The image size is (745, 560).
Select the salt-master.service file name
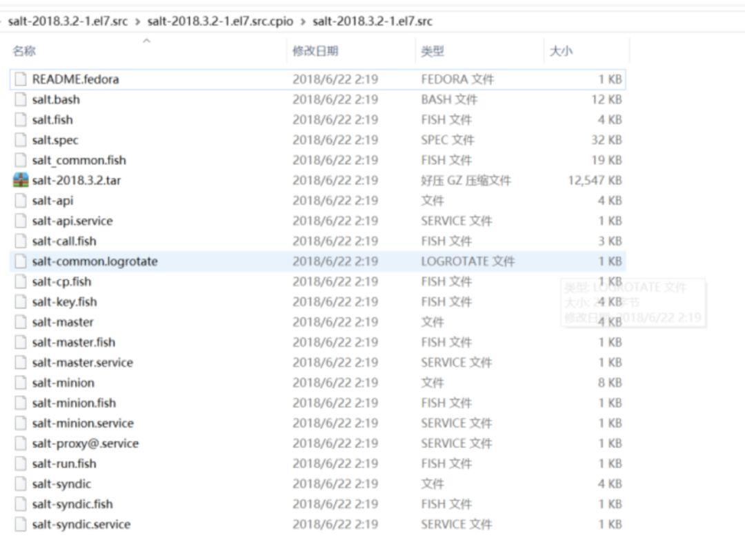[x=82, y=363]
